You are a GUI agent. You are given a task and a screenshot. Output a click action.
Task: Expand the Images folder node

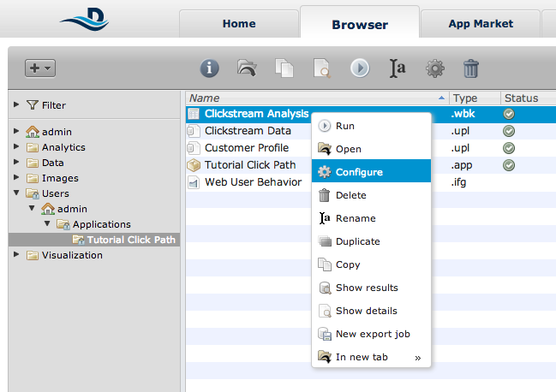click(x=16, y=177)
